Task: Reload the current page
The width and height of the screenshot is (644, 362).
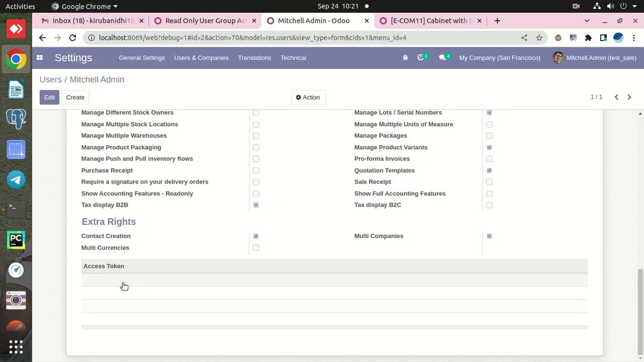Action: tap(72, 38)
